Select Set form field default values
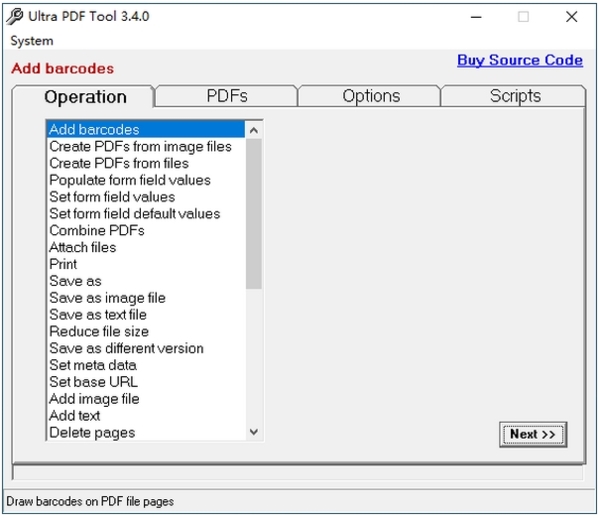This screenshot has width=599, height=518. click(146, 214)
